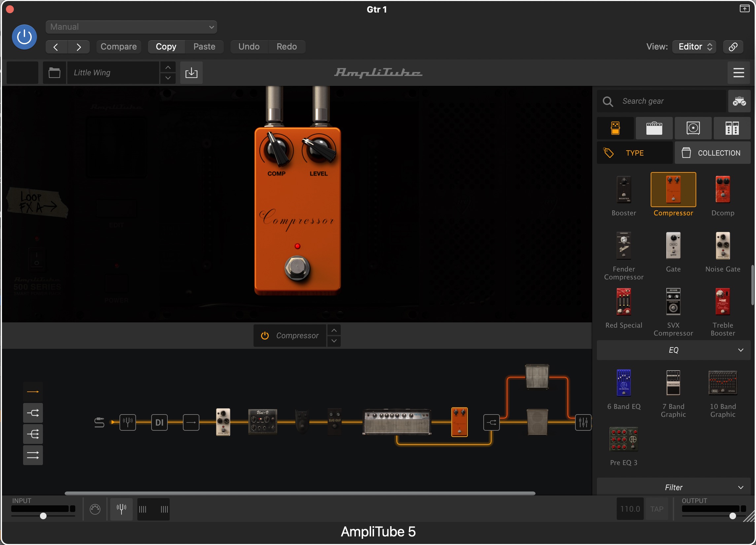The height and width of the screenshot is (545, 756).
Task: Step to next preset with down chevron
Action: (x=168, y=78)
